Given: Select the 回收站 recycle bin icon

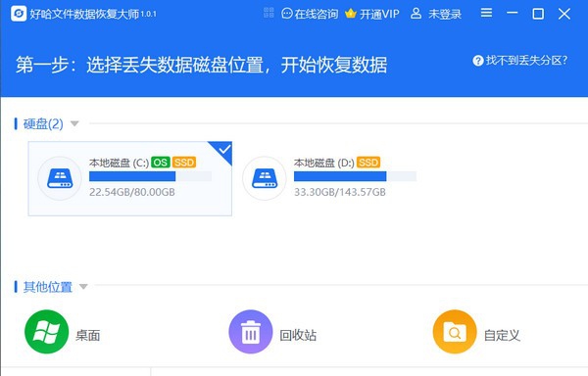Looking at the screenshot, I should point(251,332).
